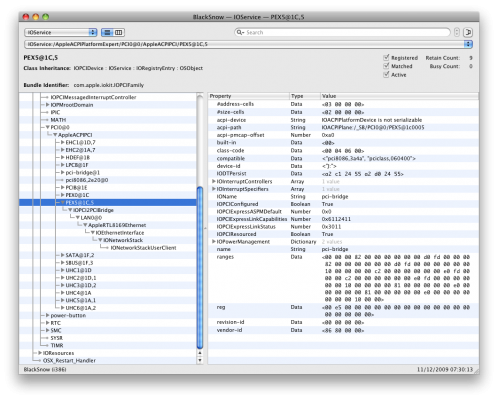Click the tree scrollbar up arrow
Viewport: 498px width, 400px height.
pos(200,353)
